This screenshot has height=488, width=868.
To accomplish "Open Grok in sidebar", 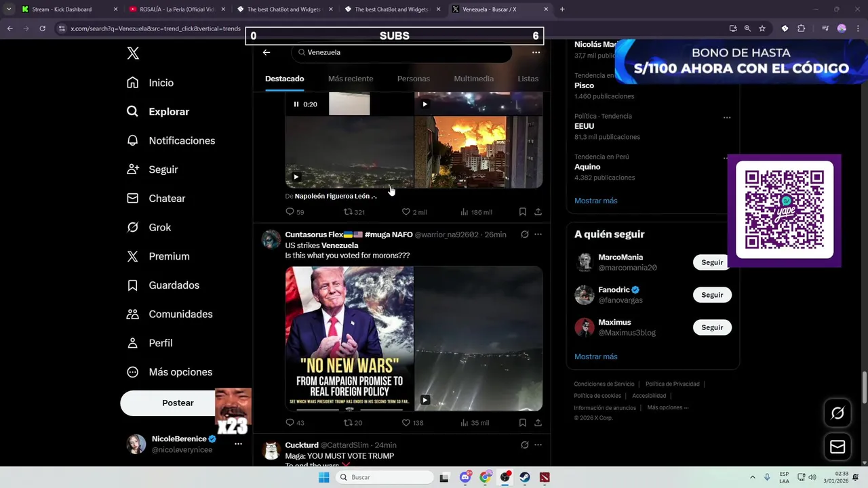I will tap(149, 227).
